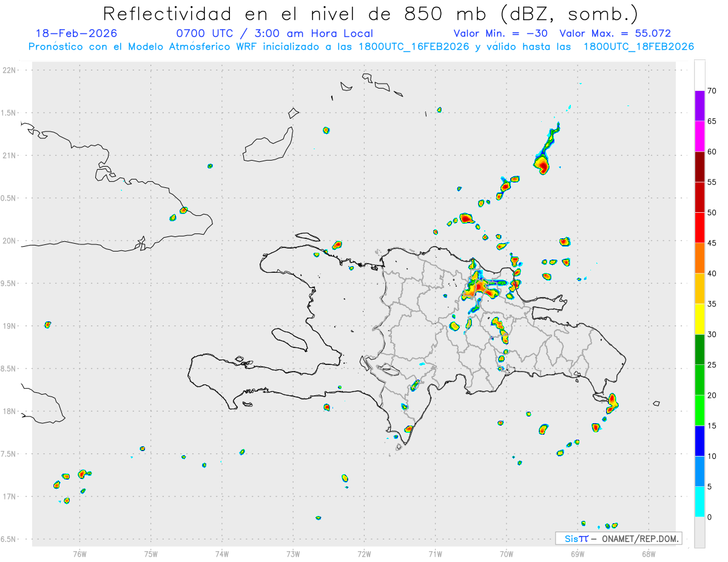Select the orange 40-45 dBZ color segment

699,258
